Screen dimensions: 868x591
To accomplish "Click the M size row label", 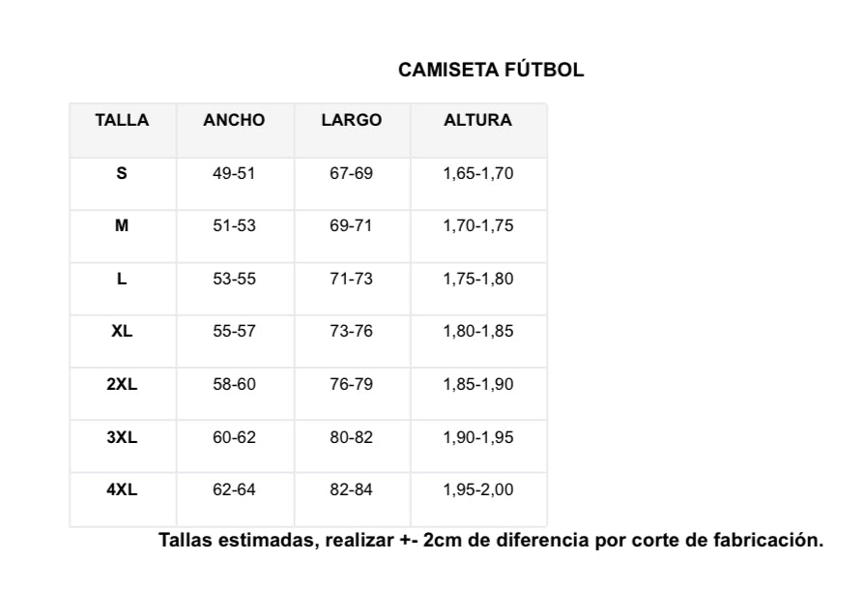I will [x=122, y=226].
